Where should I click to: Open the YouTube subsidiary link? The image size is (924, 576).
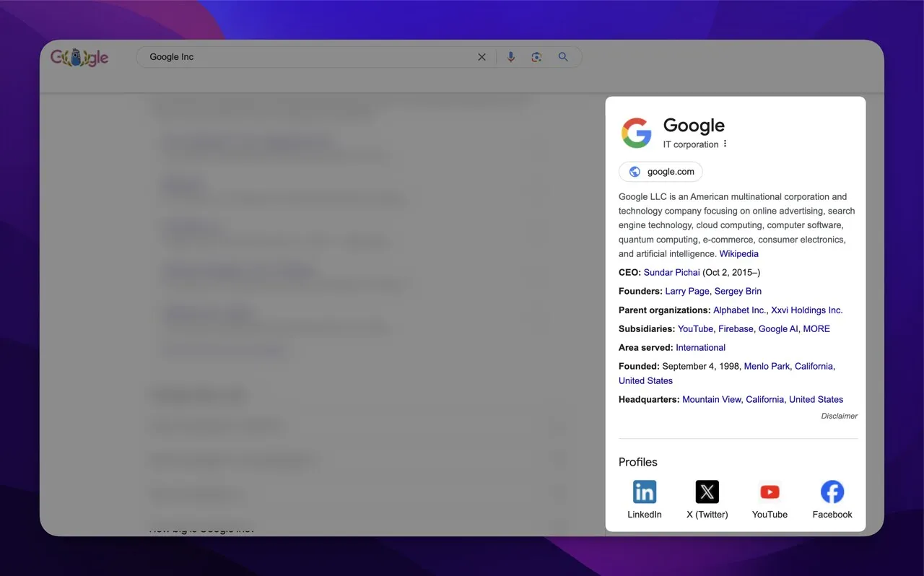[x=695, y=328]
